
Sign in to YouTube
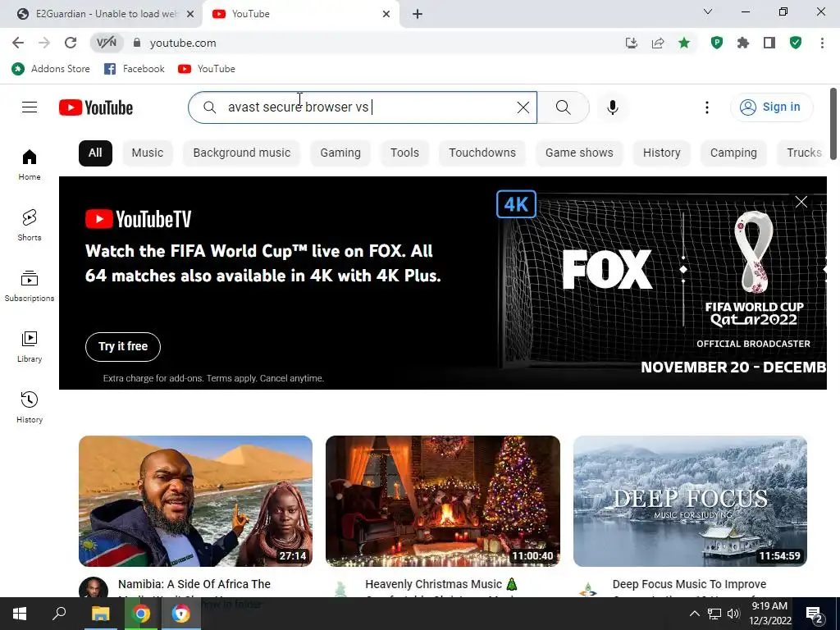tap(771, 107)
